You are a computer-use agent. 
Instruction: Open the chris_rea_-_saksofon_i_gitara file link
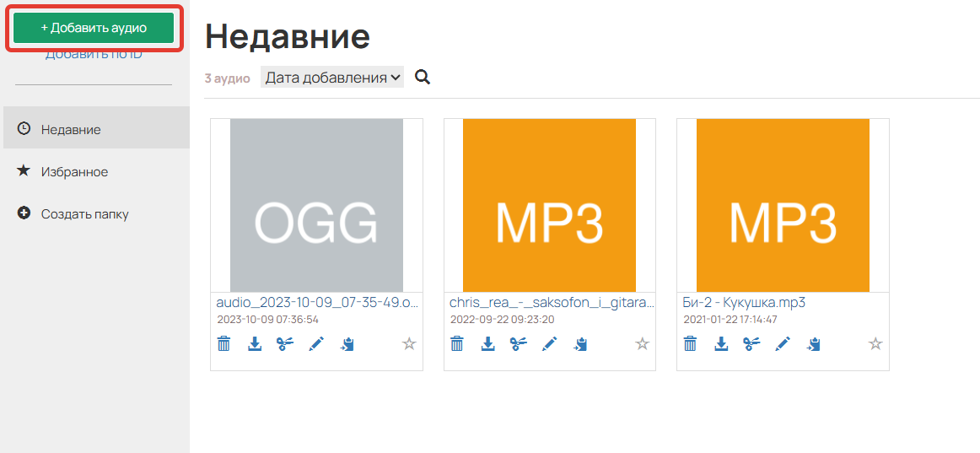pyautogui.click(x=552, y=303)
